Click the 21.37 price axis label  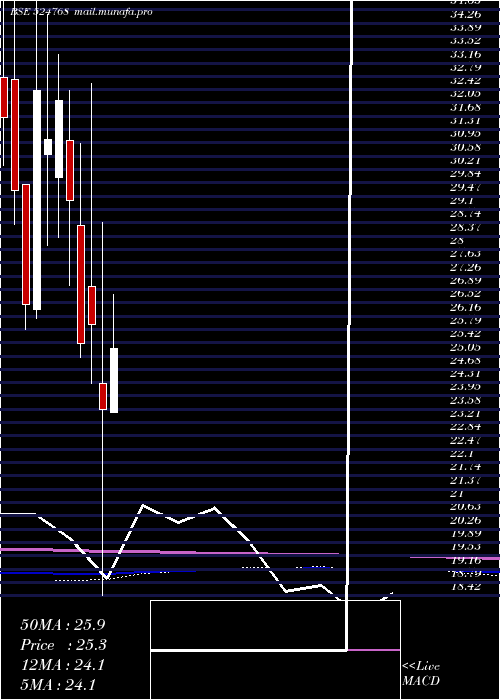(x=466, y=479)
